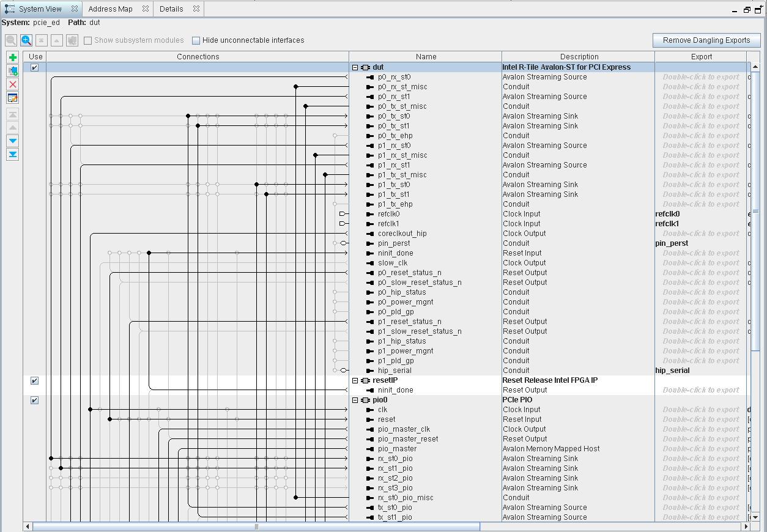Click the blue move to bottom arrow
This screenshot has height=532, width=767.
coord(13,155)
